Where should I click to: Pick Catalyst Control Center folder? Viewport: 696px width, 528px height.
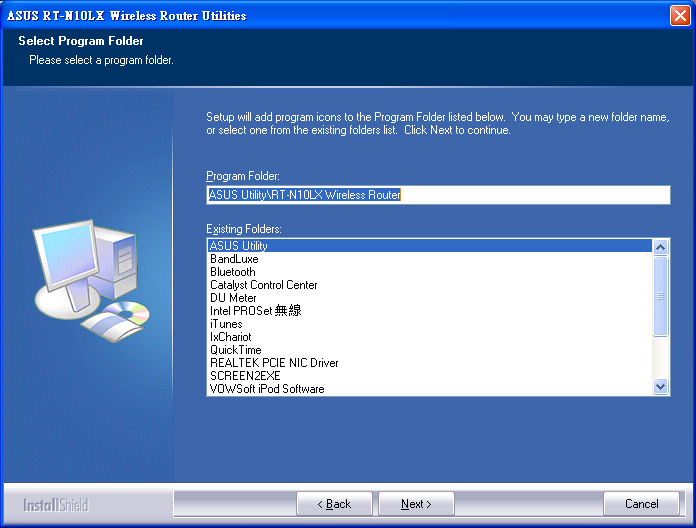pos(430,285)
